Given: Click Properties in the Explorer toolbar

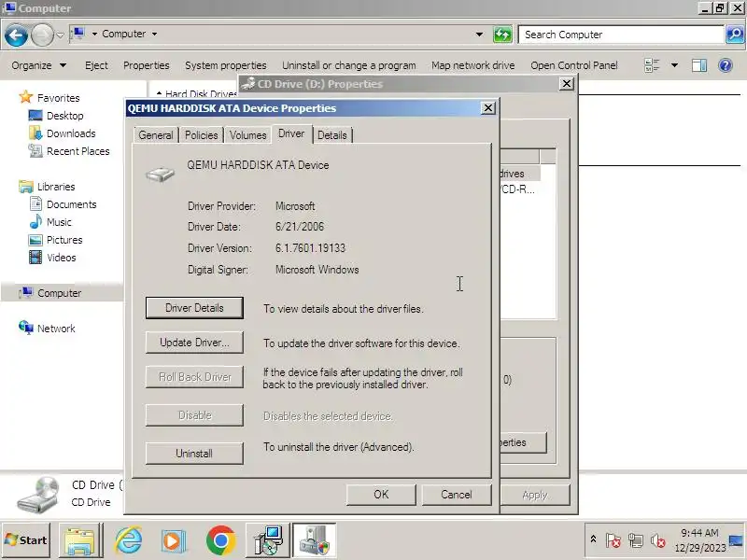Looking at the screenshot, I should 147,65.
